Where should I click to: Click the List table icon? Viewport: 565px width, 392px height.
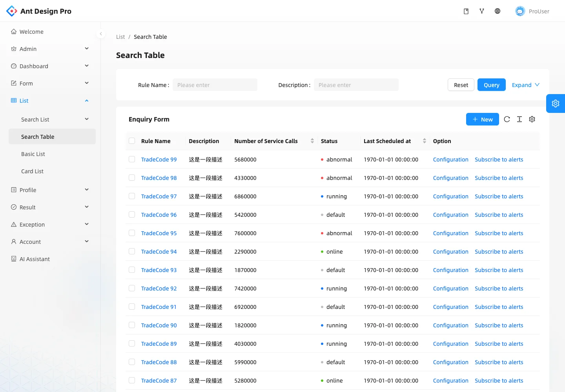pos(14,101)
